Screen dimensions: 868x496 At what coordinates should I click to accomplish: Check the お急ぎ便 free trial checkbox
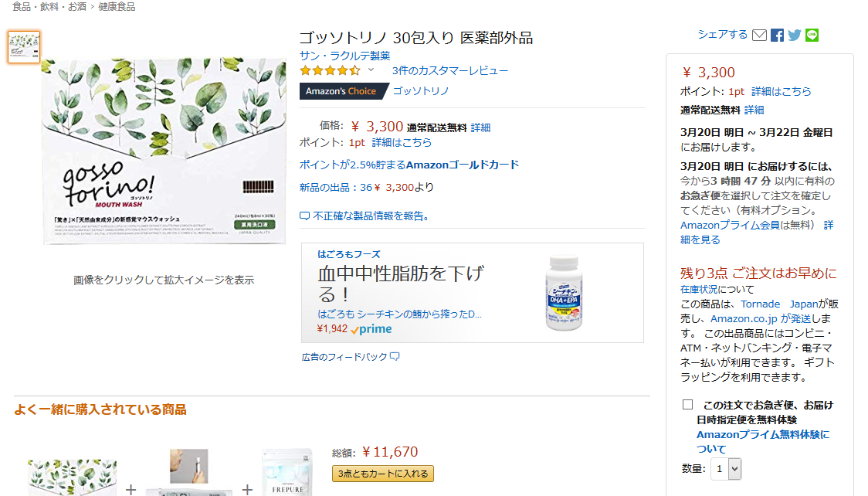coord(687,405)
